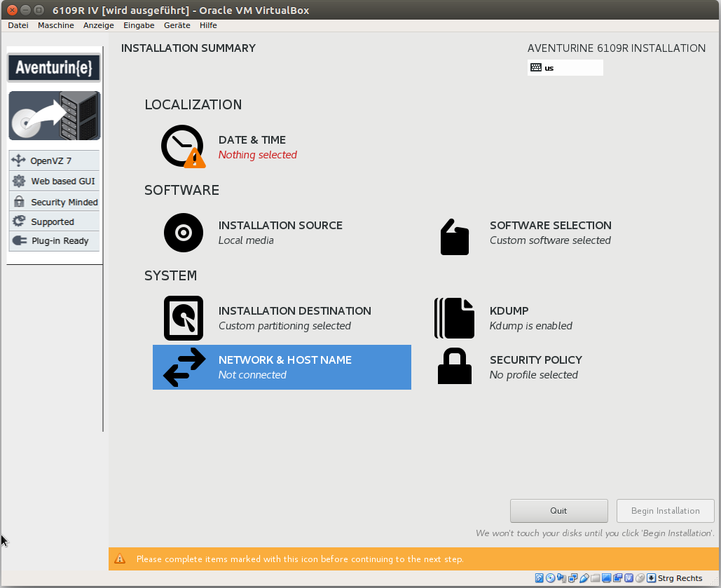This screenshot has height=588, width=721.
Task: Open the Eingabe menu
Action: 139,25
